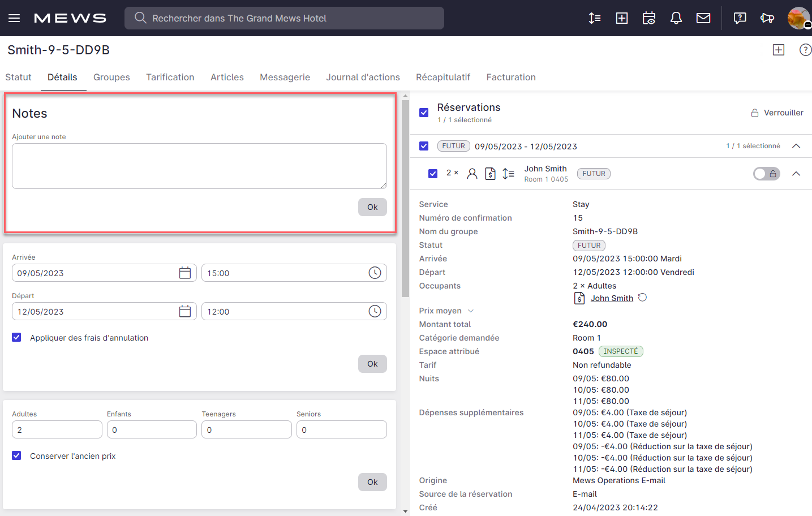
Task: Open the notifications bell
Action: (x=676, y=18)
